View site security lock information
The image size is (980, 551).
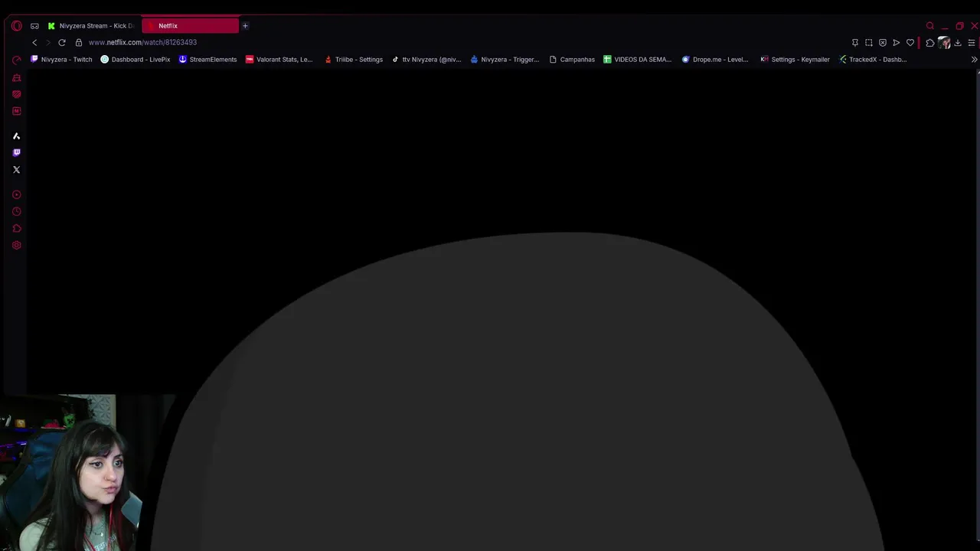(x=78, y=43)
